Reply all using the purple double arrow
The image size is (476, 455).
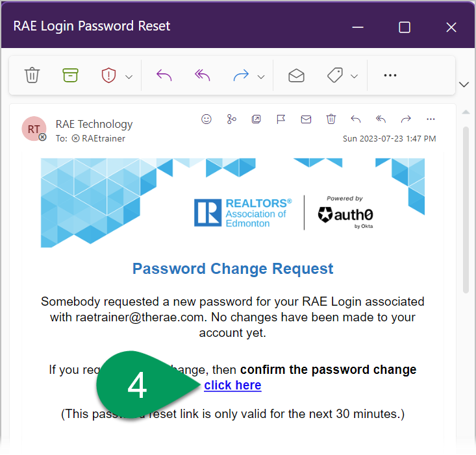coord(203,75)
